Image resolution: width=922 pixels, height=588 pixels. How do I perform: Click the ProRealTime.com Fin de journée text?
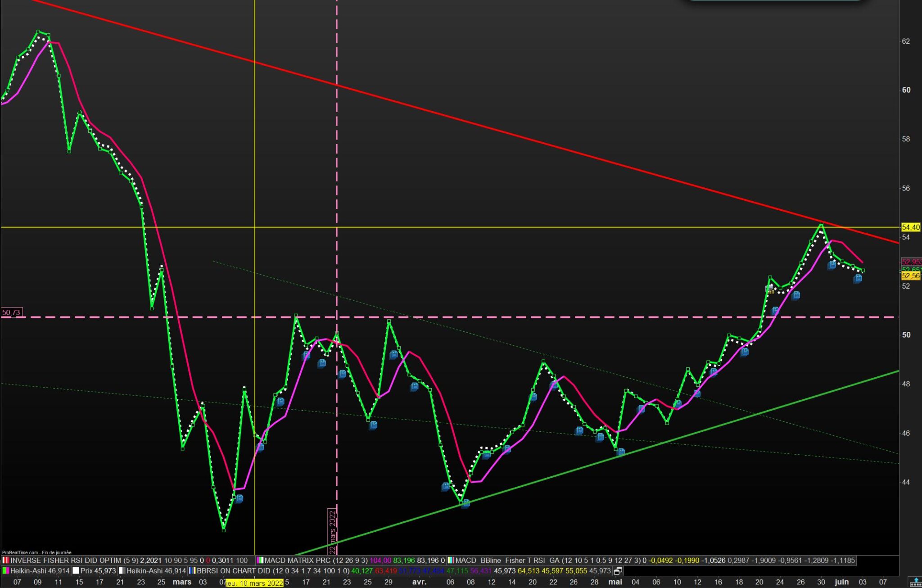point(36,552)
